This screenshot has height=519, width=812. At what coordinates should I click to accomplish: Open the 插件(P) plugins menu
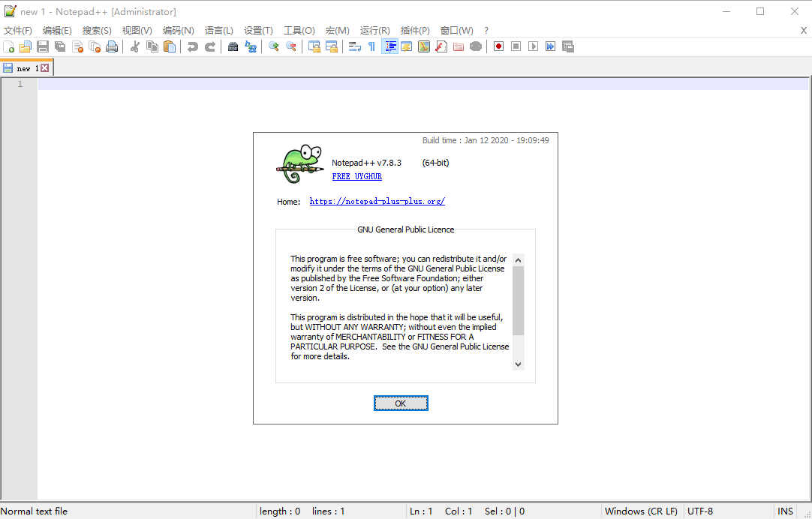[415, 31]
